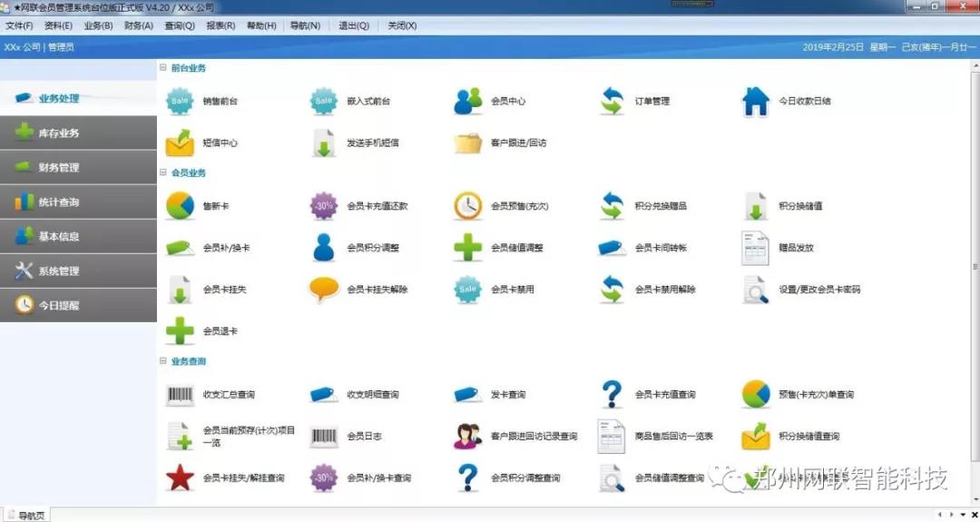Viewport: 980px width, 522px height.
Task: Open 会员卡充值查询 question mark icon
Action: pyautogui.click(x=612, y=395)
